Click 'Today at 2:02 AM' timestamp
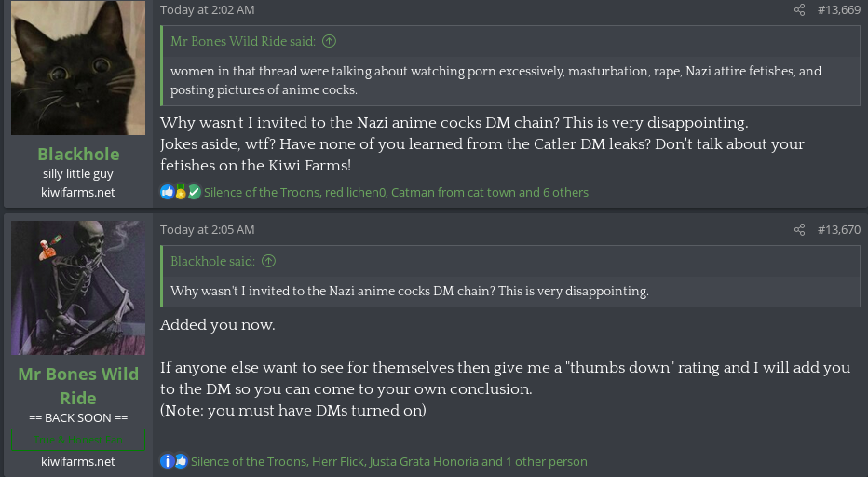The image size is (868, 477). [x=207, y=10]
